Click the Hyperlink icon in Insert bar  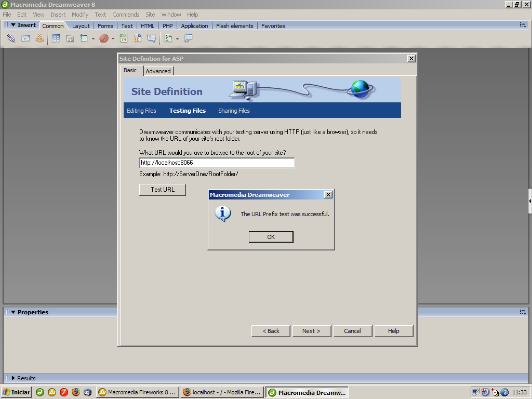coord(11,38)
